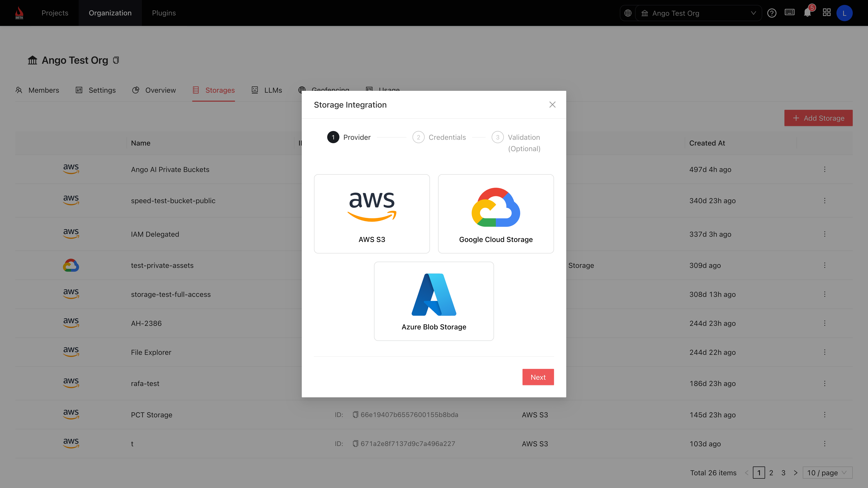Click the AH-2386 name
868x488 pixels.
coord(146,323)
